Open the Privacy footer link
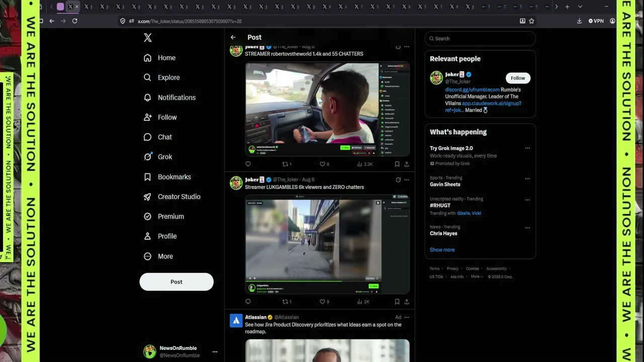Screen dimensions: 644x362 coord(453,268)
